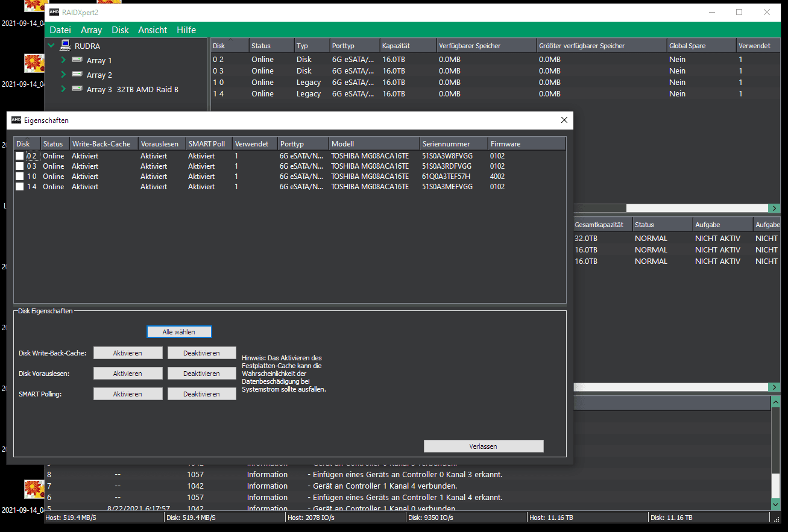This screenshot has width=788, height=532.
Task: Click serial number 51S0A3W8FVGG
Action: pos(447,156)
